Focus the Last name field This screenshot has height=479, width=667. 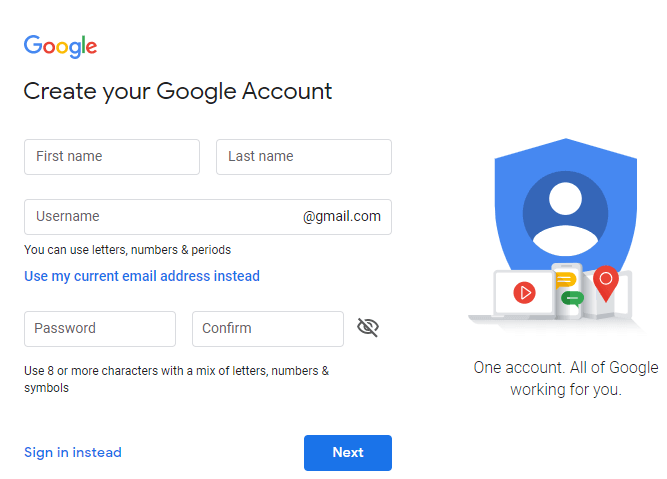click(x=304, y=157)
